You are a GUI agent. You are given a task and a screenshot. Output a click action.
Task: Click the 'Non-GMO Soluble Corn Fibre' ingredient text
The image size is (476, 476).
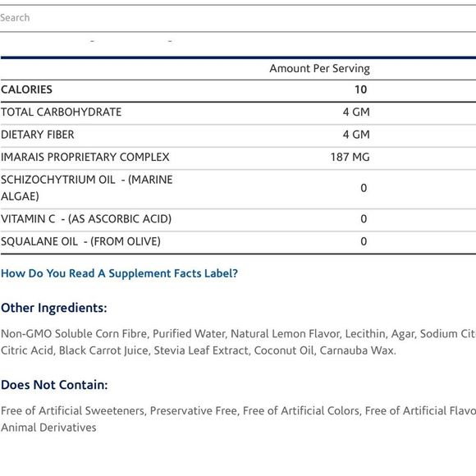[x=74, y=334]
